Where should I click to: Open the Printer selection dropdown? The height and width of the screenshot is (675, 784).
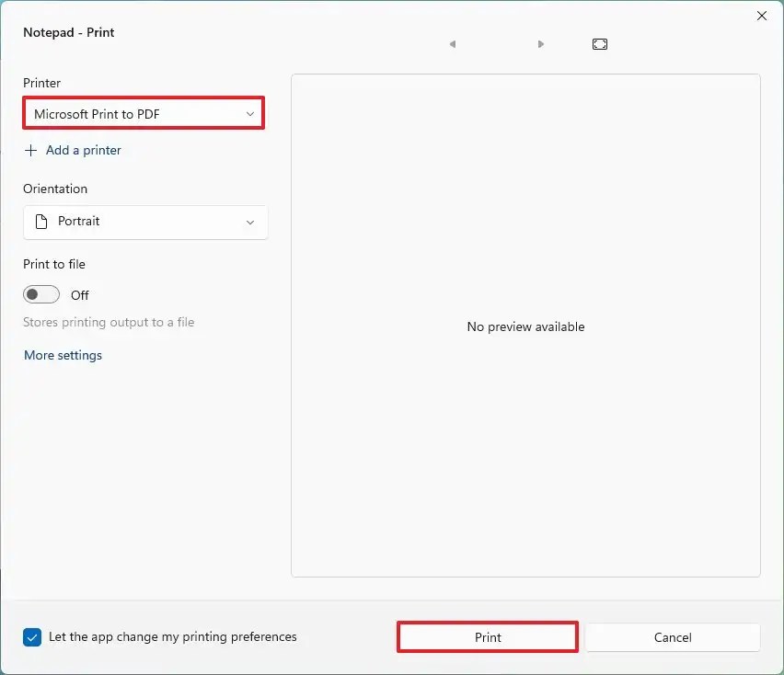coord(143,112)
